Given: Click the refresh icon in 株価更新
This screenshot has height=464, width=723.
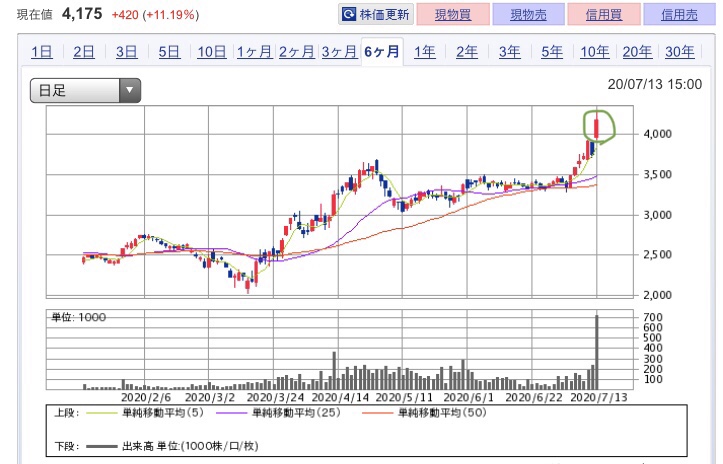Looking at the screenshot, I should [349, 15].
